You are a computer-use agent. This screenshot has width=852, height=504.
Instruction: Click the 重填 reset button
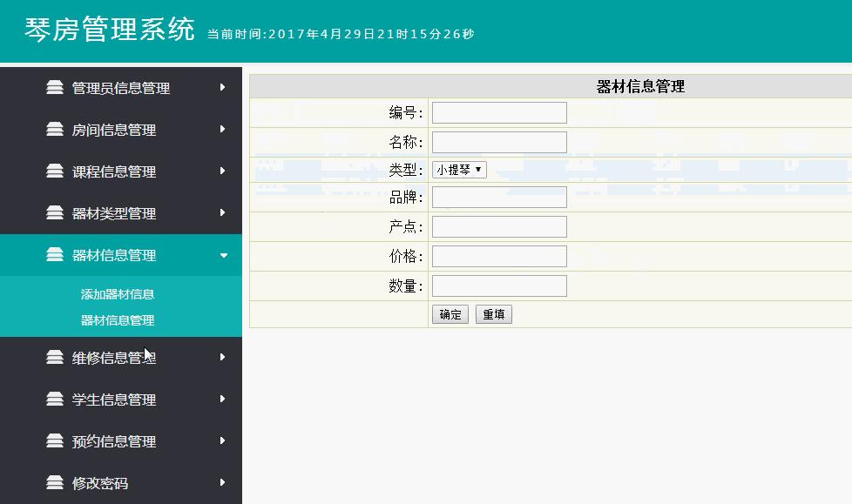(x=493, y=314)
